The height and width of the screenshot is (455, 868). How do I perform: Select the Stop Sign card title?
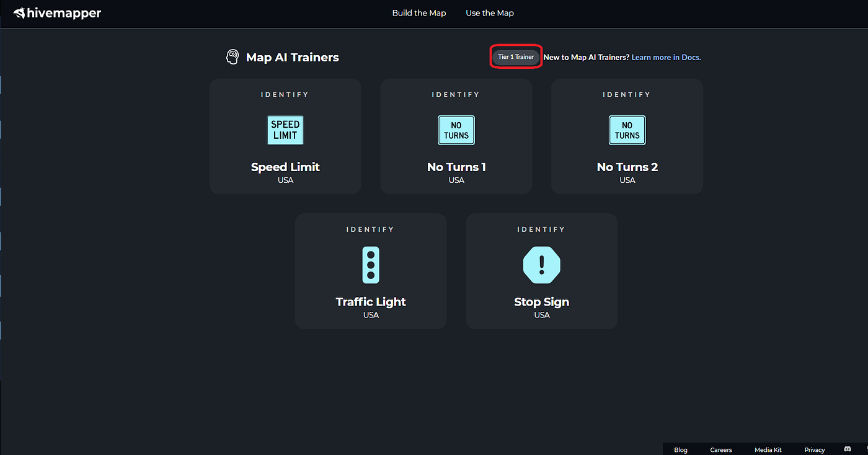(542, 302)
